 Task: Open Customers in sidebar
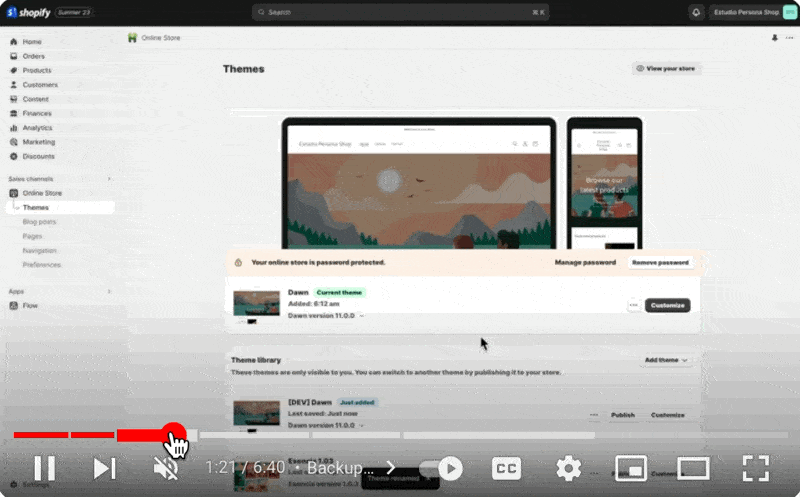point(40,85)
